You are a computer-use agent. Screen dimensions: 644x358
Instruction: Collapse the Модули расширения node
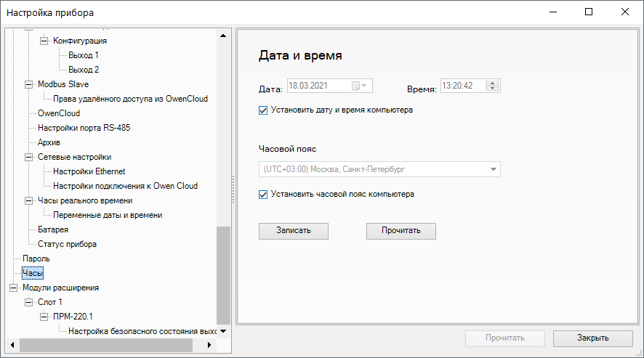[14, 288]
